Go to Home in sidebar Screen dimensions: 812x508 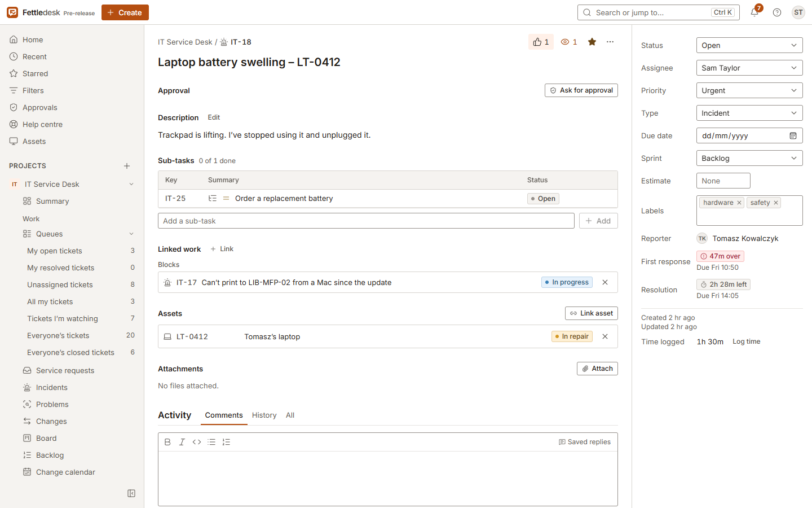[72, 40]
